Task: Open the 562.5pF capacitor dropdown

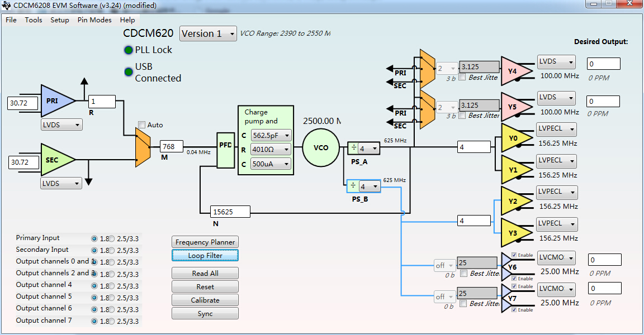Action: click(271, 135)
